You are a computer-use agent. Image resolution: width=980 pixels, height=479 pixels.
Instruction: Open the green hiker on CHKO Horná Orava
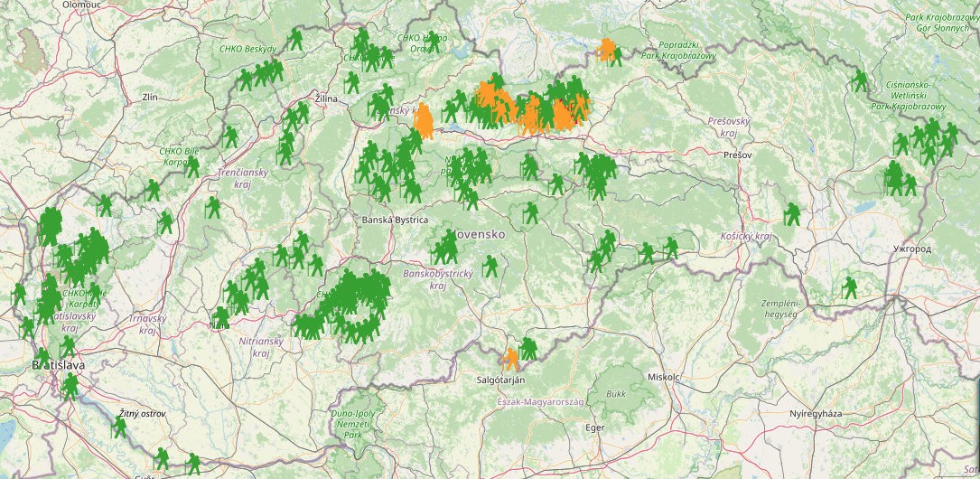point(434,42)
